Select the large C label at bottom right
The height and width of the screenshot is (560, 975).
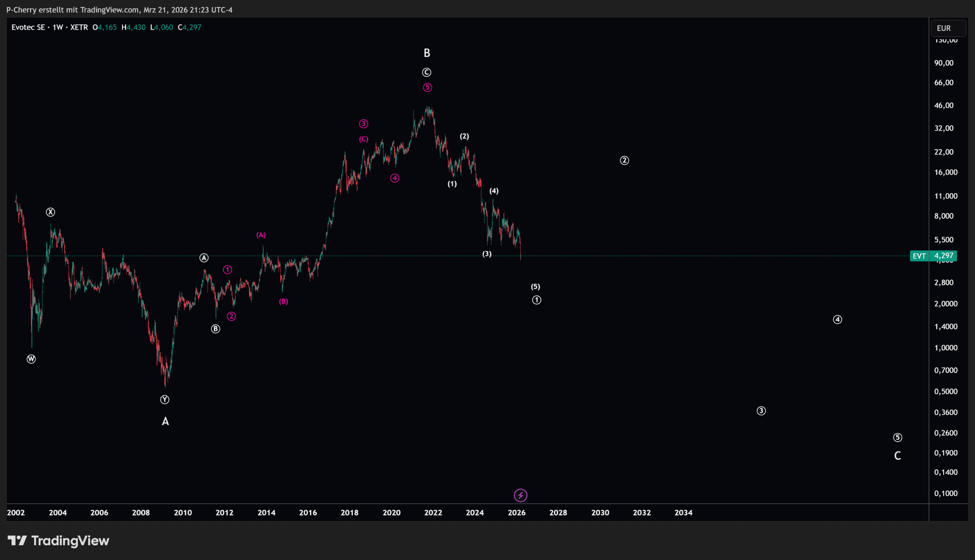(897, 456)
